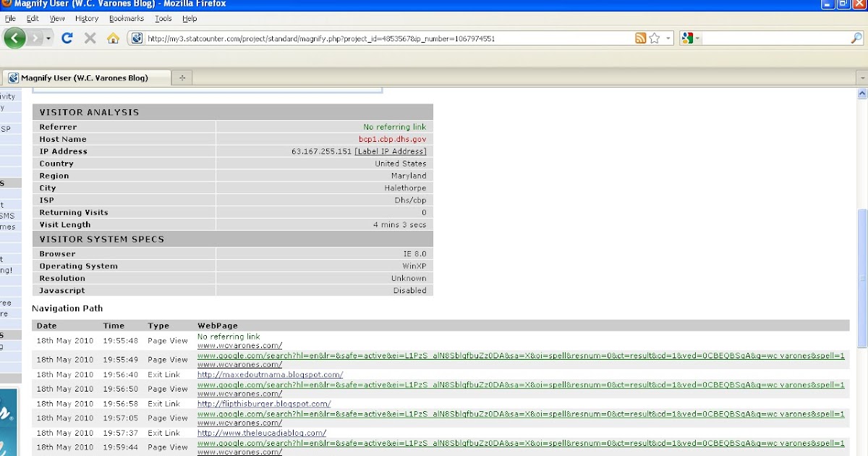Open the flipthisburger.blogspot.com exit link
868x456 pixels.
coord(264,404)
